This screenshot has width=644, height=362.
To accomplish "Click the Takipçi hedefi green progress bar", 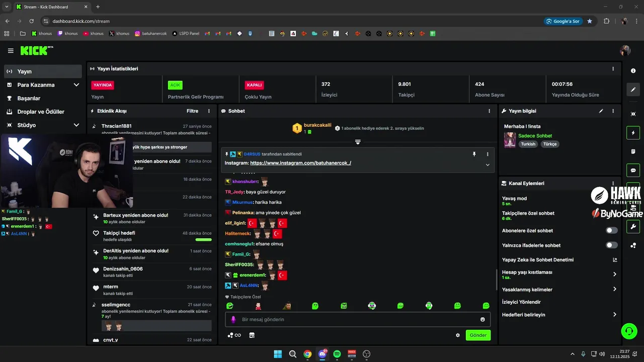I will pos(203,240).
